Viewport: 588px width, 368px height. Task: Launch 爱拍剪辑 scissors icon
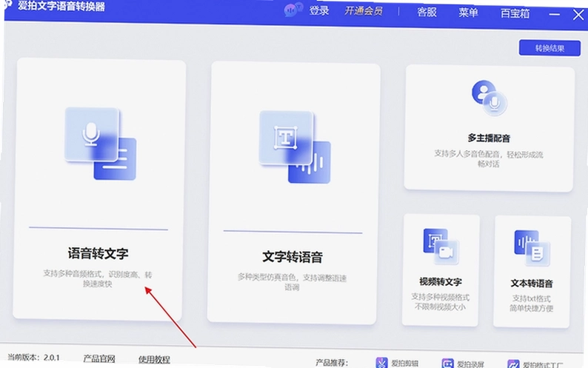[x=381, y=363]
